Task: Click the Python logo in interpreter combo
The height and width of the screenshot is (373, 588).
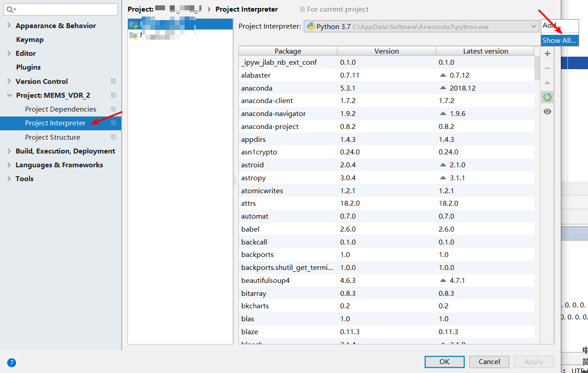Action: [x=311, y=26]
